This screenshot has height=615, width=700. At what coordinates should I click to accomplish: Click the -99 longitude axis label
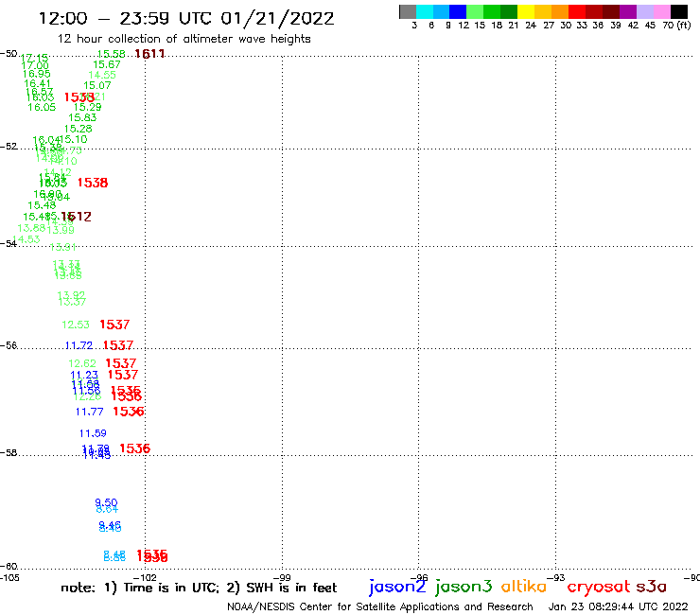pyautogui.click(x=282, y=577)
